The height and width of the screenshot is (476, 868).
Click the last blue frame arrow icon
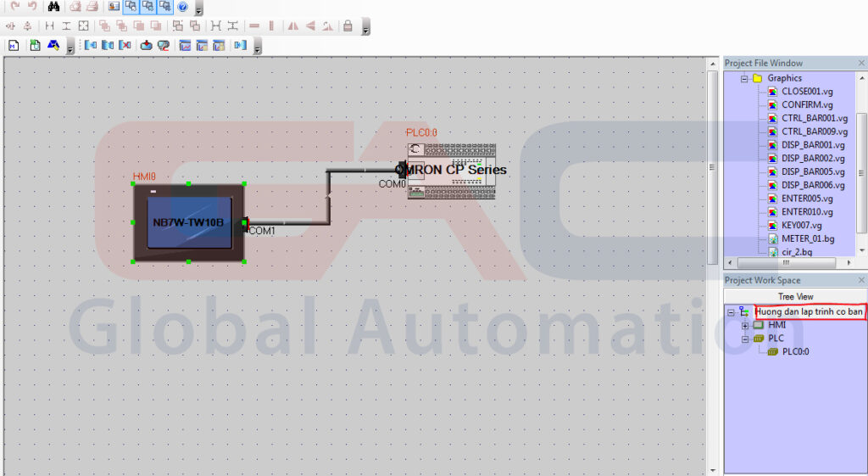point(240,46)
